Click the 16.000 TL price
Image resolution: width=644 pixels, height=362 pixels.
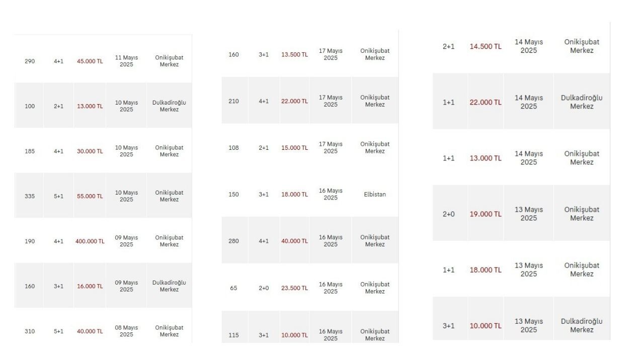[x=90, y=286]
